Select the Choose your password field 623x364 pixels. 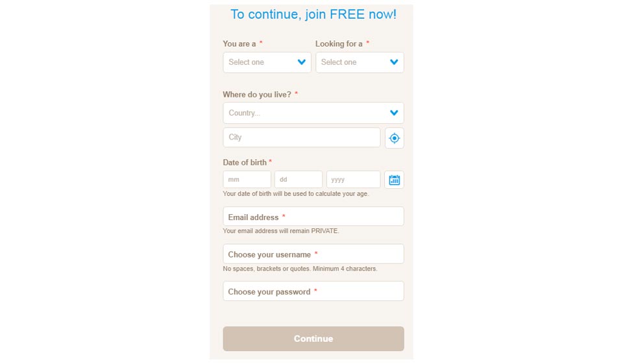coord(313,291)
